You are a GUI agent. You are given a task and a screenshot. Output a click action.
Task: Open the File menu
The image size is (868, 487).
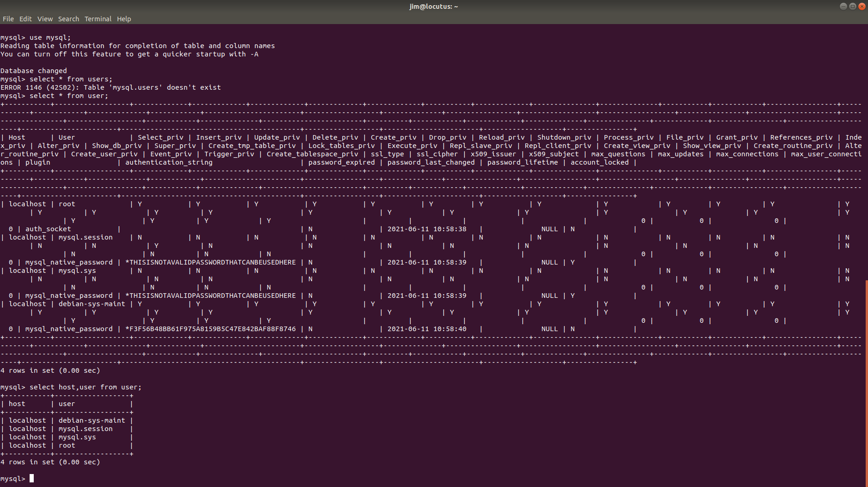click(8, 18)
